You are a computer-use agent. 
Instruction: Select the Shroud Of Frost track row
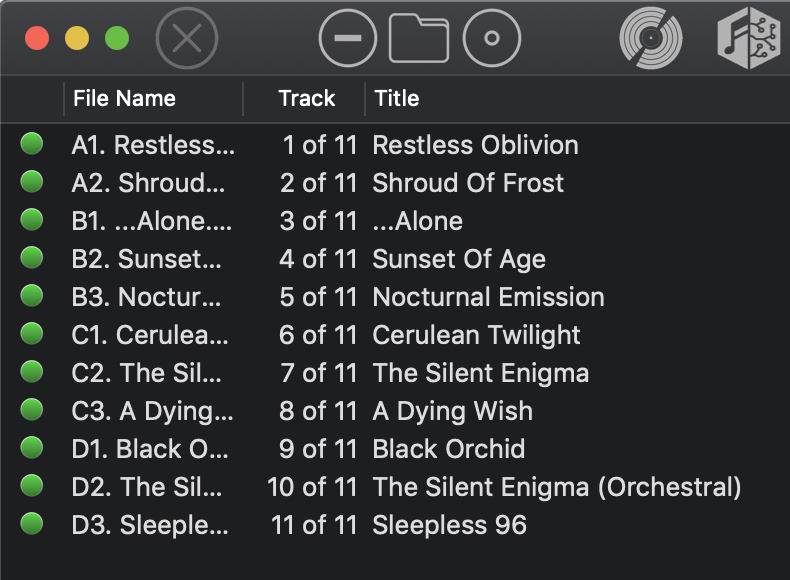468,183
